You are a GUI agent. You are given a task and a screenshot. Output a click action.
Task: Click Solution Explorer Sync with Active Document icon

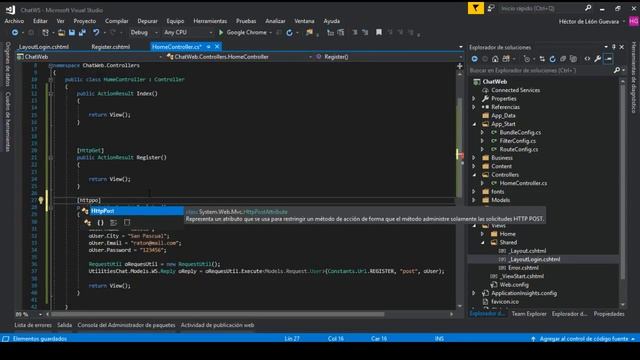(542, 59)
